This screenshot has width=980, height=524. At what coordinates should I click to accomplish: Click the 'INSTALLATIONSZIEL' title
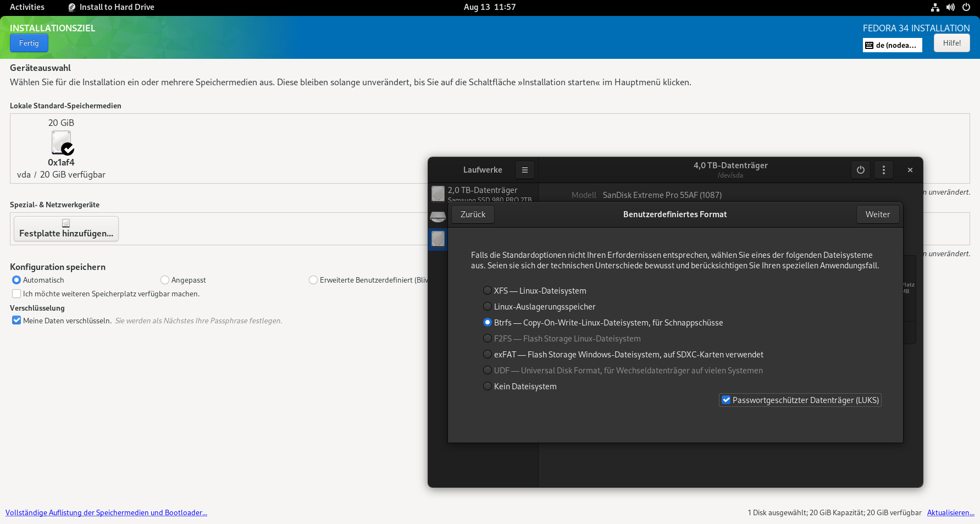coord(53,28)
